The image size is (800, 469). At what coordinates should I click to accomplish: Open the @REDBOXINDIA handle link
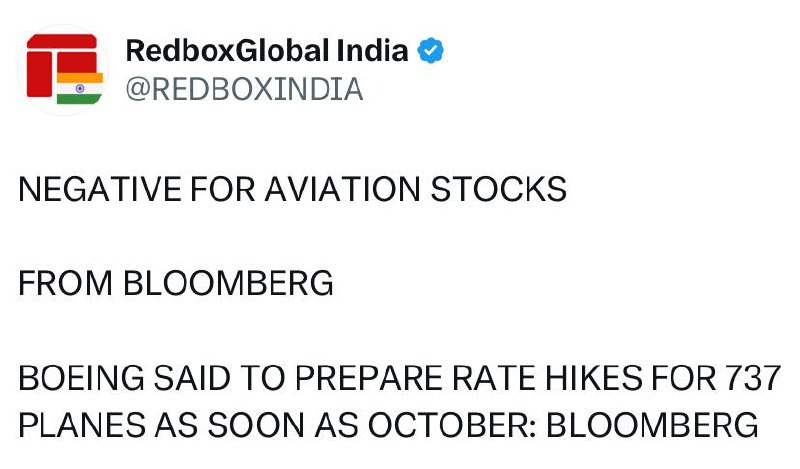(244, 90)
